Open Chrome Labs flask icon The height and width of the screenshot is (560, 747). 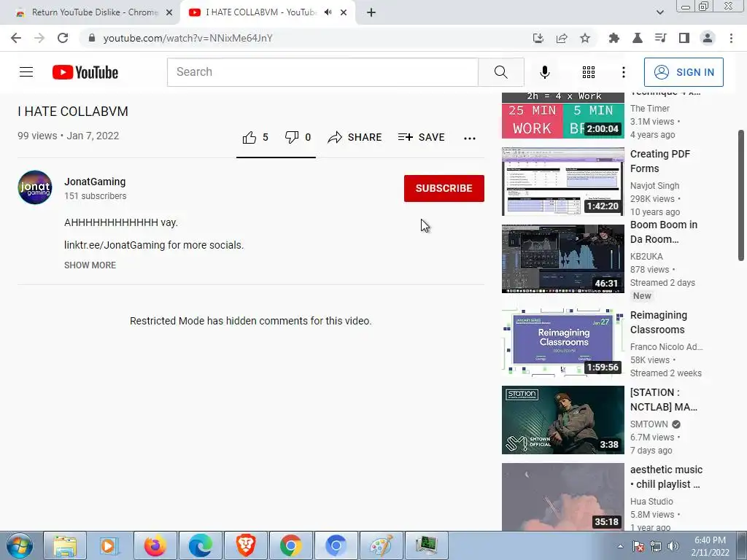637,38
